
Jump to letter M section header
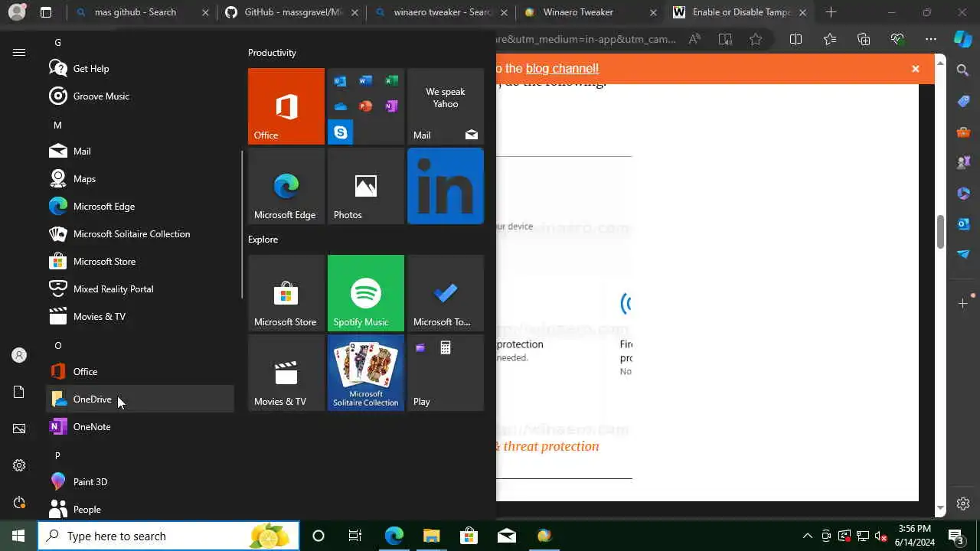point(57,125)
